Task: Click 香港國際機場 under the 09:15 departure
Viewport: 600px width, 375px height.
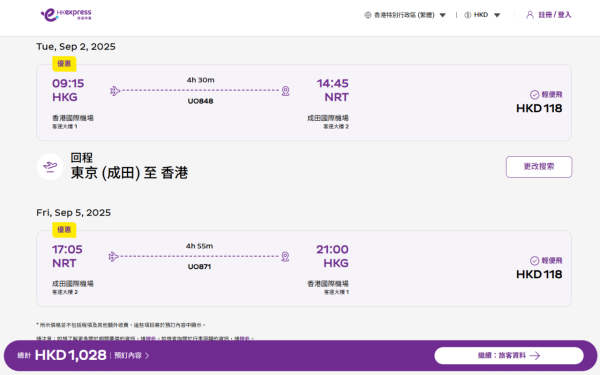Action: pos(73,118)
